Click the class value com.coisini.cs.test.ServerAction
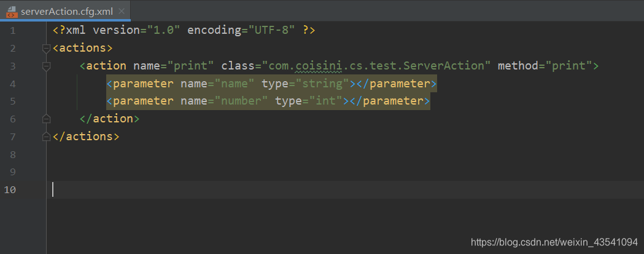 (x=376, y=65)
